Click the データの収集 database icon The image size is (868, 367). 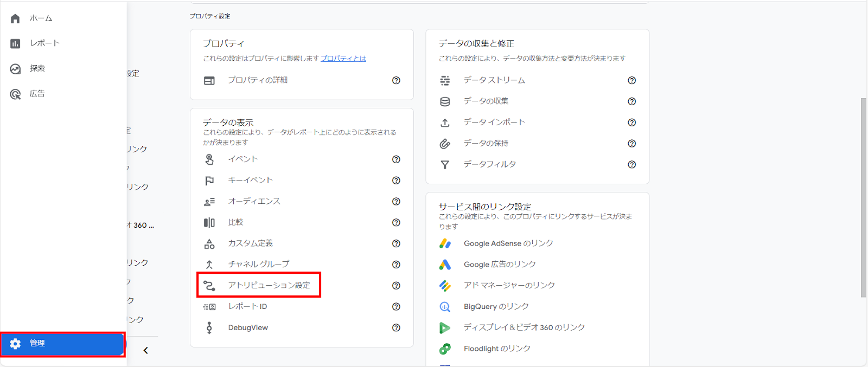pos(445,102)
